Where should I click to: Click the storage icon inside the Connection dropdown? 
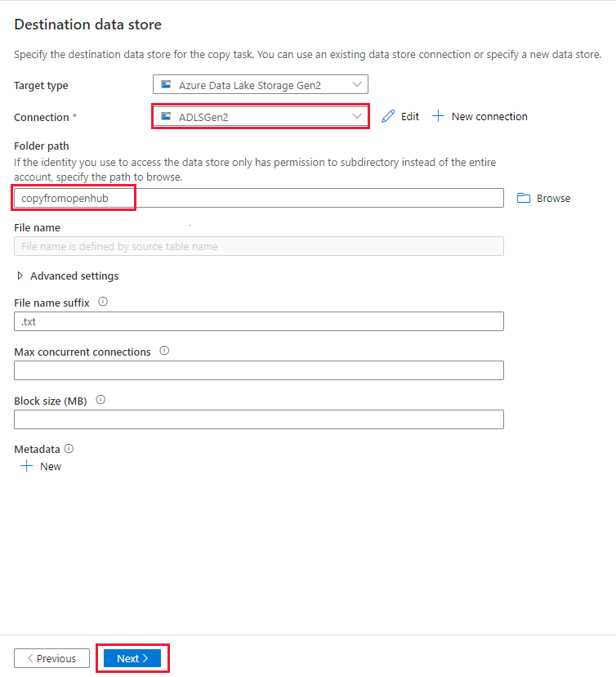click(x=166, y=116)
